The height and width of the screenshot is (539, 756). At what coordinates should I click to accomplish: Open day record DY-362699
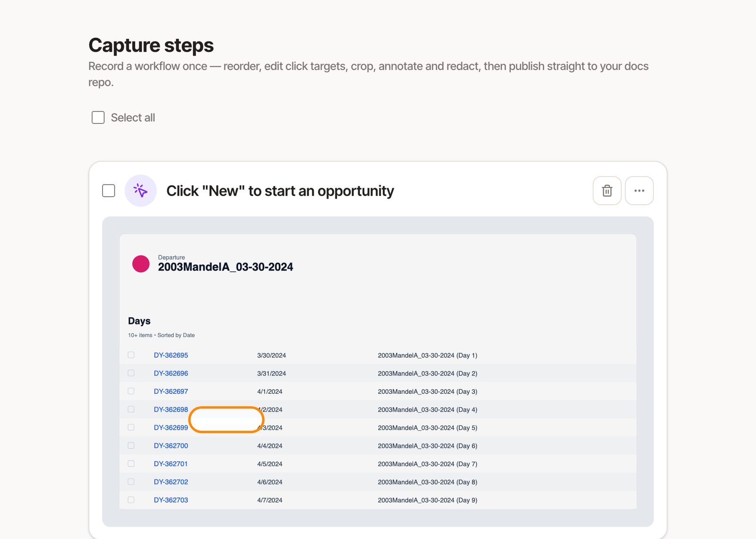(171, 427)
